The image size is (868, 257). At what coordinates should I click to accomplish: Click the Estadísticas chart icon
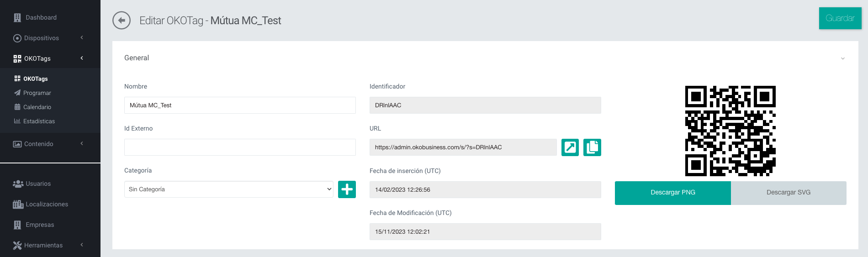click(17, 121)
